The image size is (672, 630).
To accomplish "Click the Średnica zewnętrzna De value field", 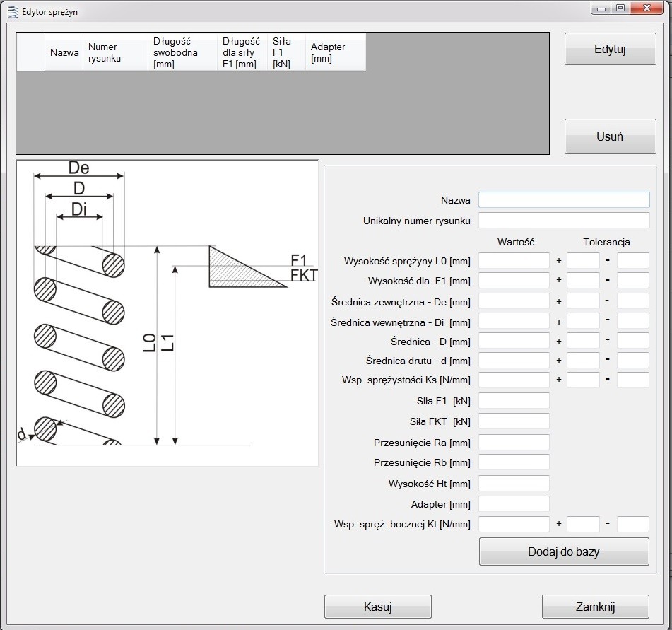I will 513,301.
